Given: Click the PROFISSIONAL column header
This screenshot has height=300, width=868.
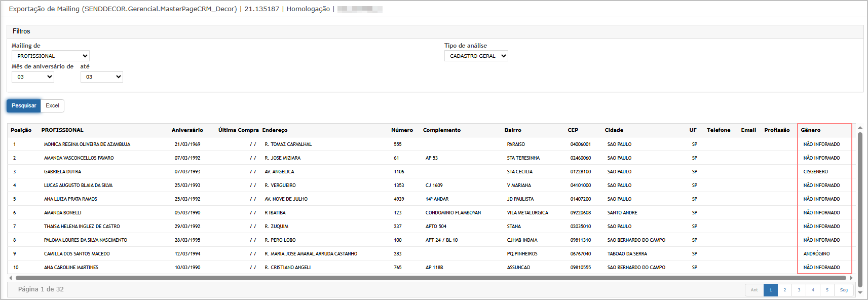Looking at the screenshot, I should click(62, 130).
